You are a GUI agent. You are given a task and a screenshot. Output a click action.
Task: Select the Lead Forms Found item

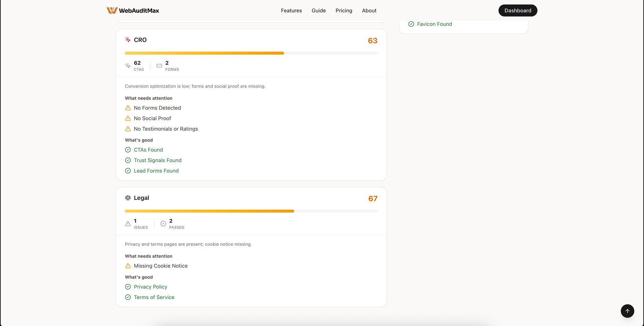pos(156,171)
